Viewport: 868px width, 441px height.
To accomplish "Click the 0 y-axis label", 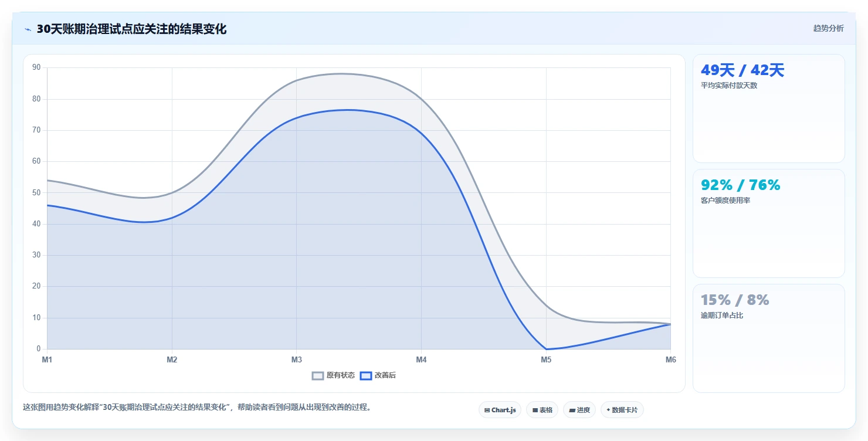I will click(39, 349).
